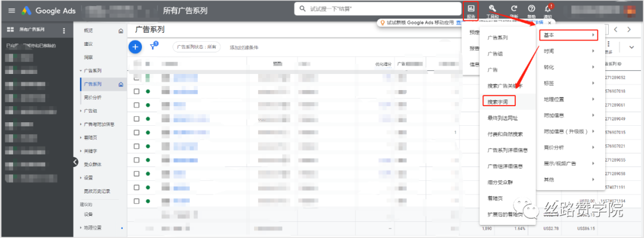Open the notifications bell icon
The image size is (644, 238).
point(548,8)
